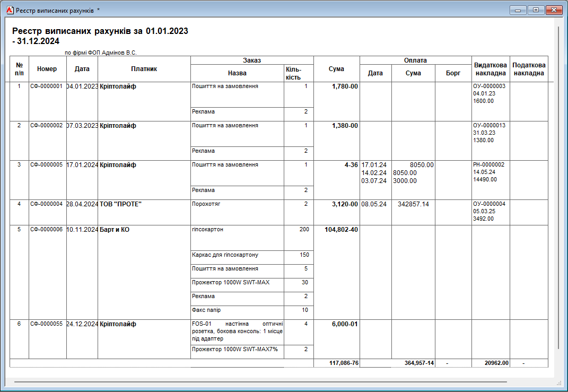Screen dimensions: 568x392
Task: Click delivery note ОУ-0000003
Action: tap(489, 86)
